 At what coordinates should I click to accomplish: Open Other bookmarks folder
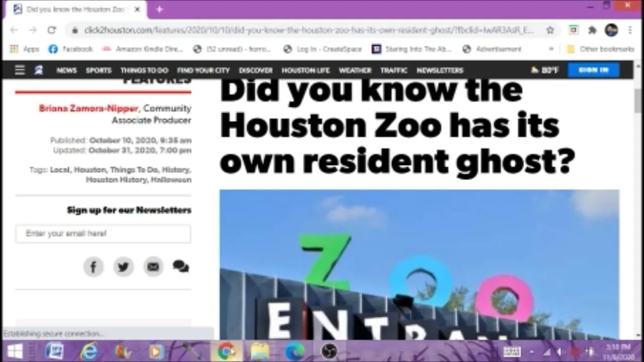coord(600,49)
